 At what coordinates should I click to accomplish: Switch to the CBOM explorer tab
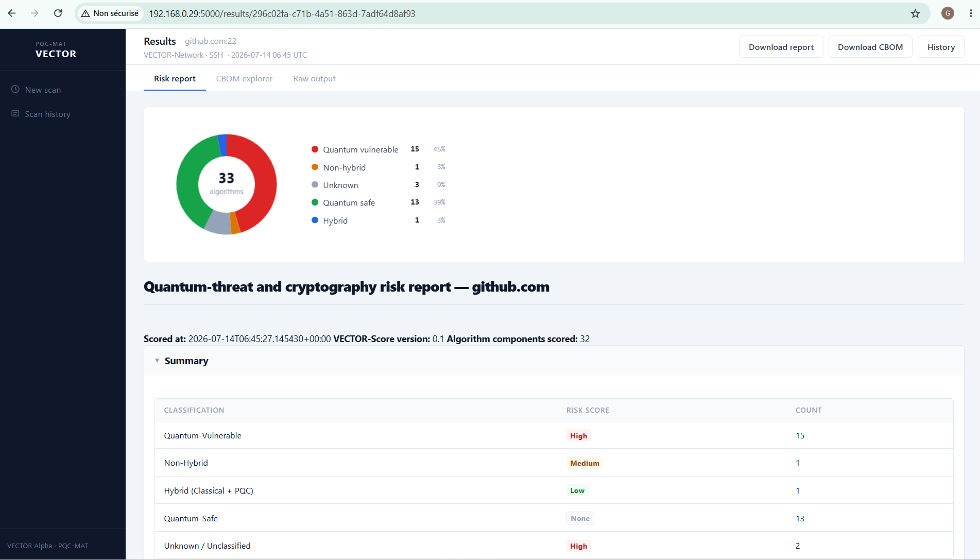point(244,78)
